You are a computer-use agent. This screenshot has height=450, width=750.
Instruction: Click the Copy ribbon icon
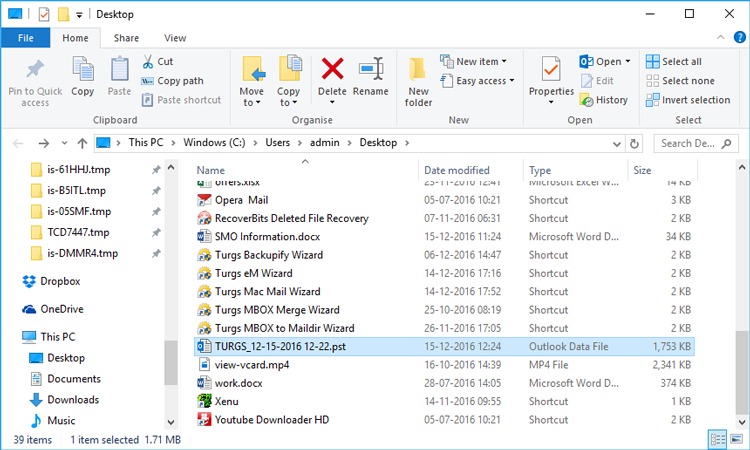click(82, 69)
